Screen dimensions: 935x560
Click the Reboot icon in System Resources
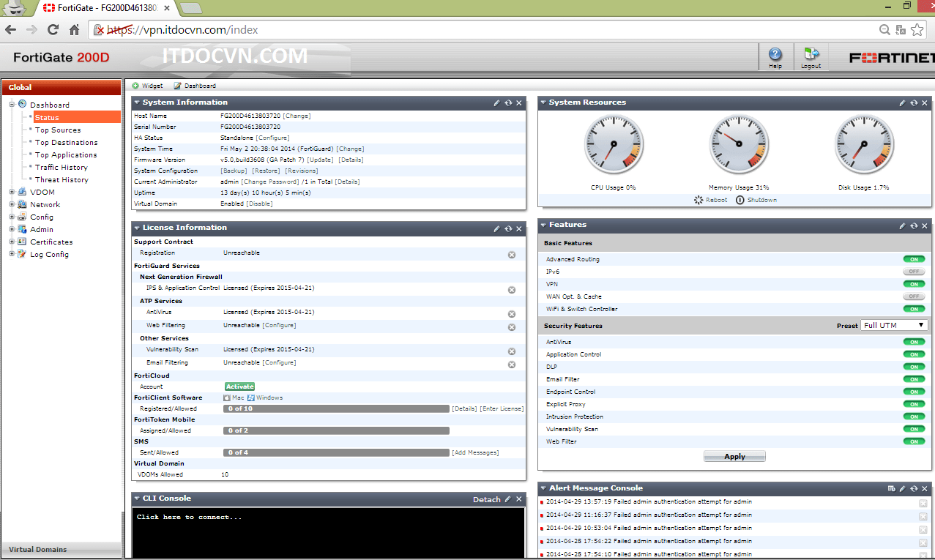pos(699,200)
